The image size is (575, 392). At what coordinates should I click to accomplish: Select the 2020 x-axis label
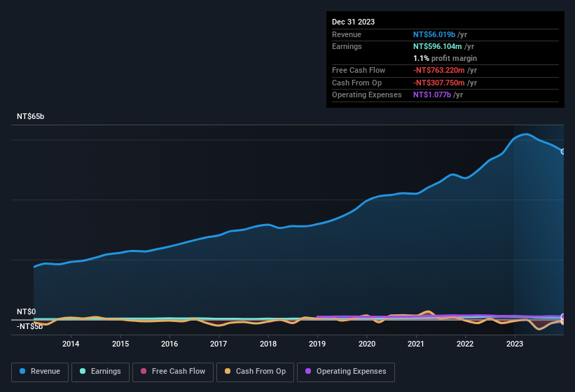(367, 344)
